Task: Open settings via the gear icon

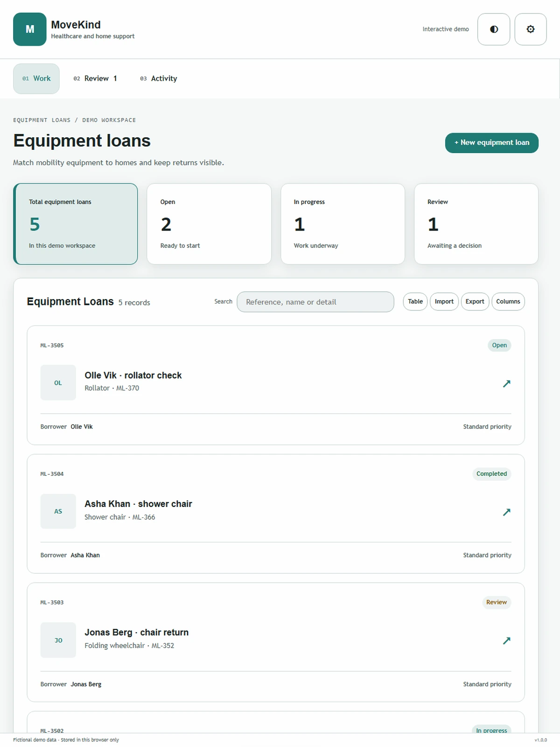Action: click(x=531, y=29)
